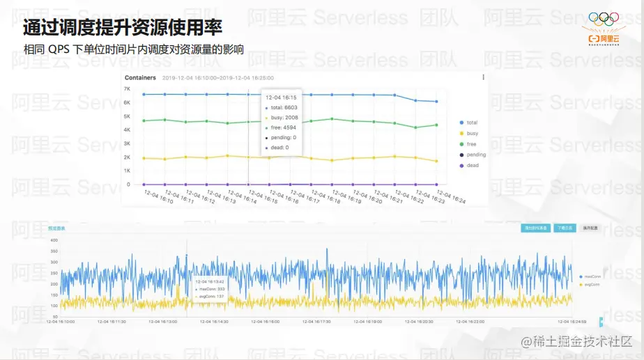Viewport: 644px width, 360px height.
Task: Click the slide title 通过调度提升资源使用率
Action: pyautogui.click(x=123, y=27)
